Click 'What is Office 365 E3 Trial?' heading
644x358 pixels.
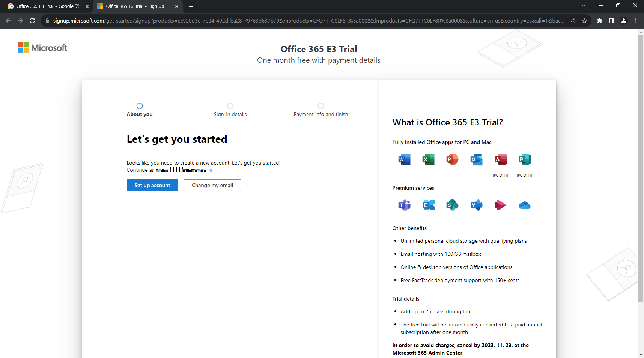[x=448, y=122]
